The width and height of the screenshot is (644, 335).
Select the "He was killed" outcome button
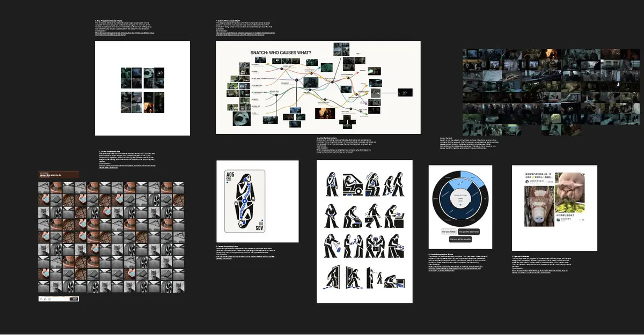(449, 232)
